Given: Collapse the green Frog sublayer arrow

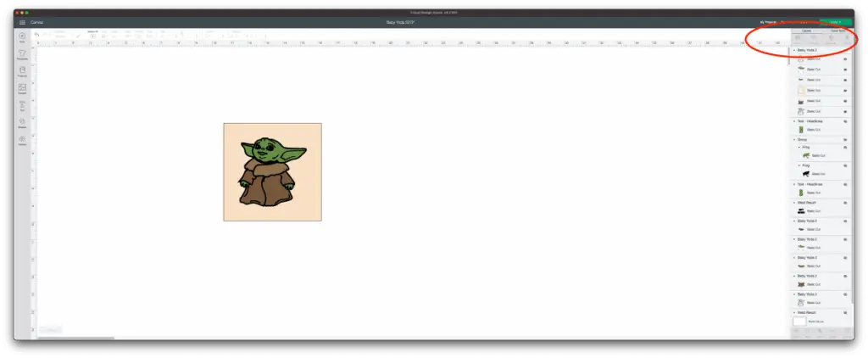Looking at the screenshot, I should (x=798, y=148).
